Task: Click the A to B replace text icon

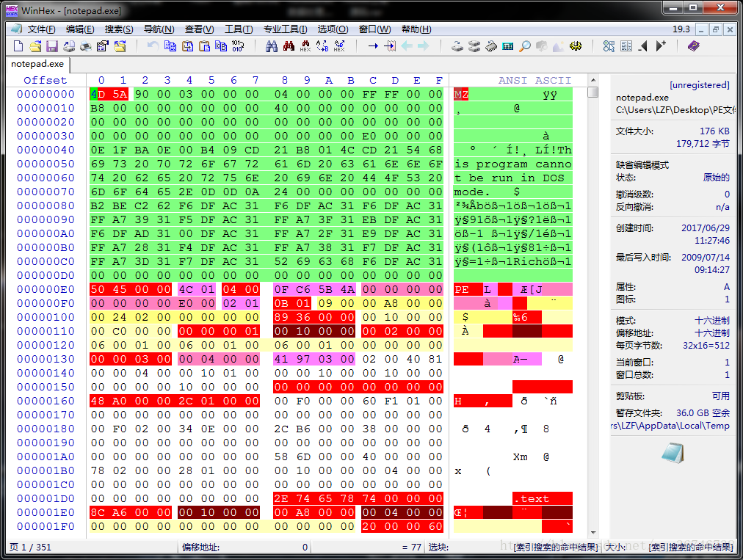Action: (322, 46)
